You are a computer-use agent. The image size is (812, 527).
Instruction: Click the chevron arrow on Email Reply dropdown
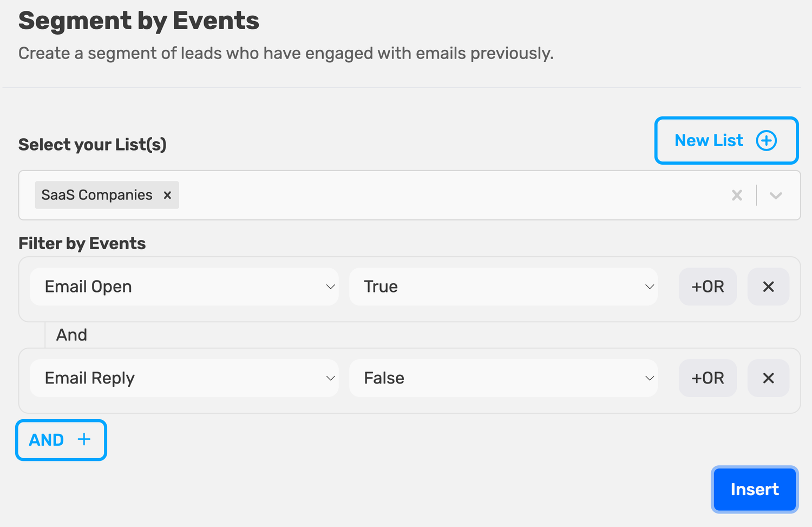[330, 378]
